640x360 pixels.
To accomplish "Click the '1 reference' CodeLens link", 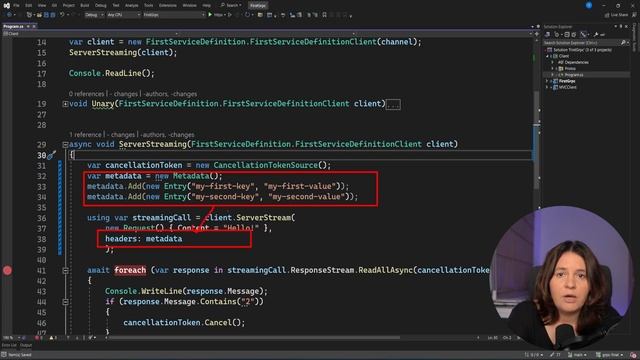I will click(x=85, y=135).
